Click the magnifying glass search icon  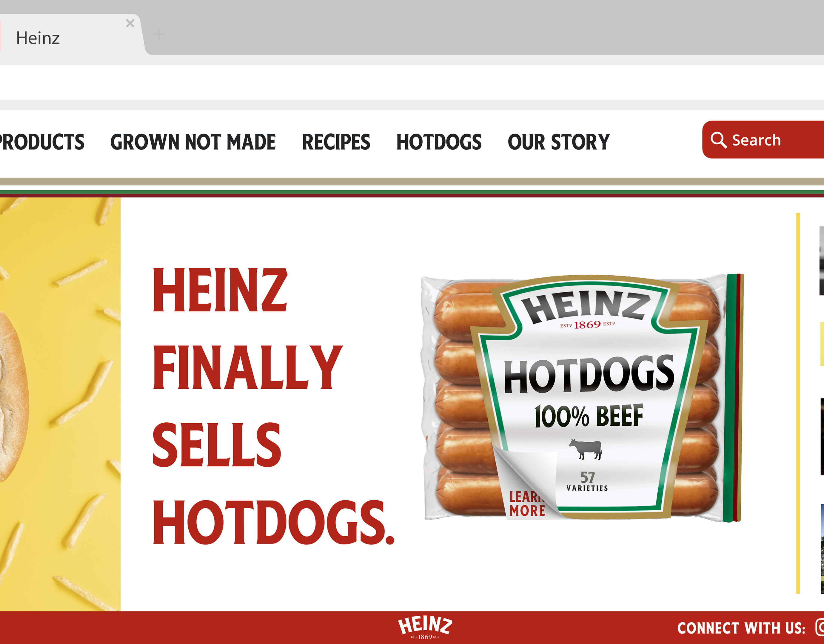point(718,140)
